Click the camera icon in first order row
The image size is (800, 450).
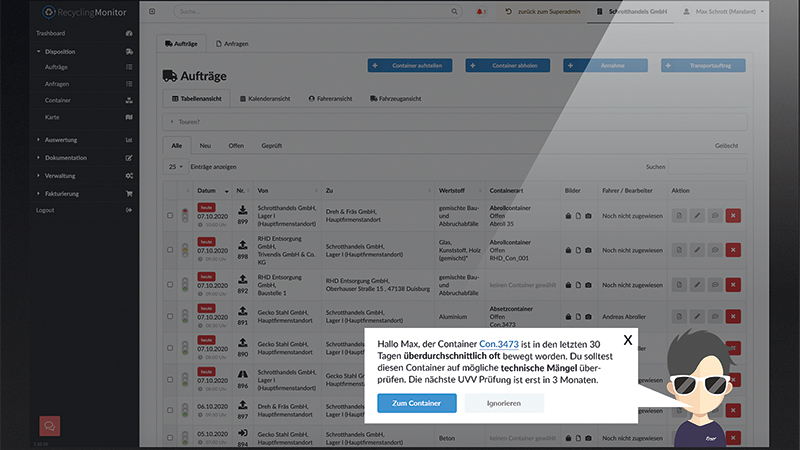click(588, 215)
